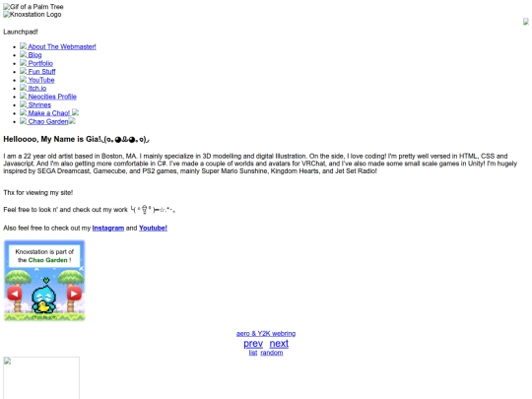Screen dimensions: 532x399
Task: Click the Gif of a Palm Tree image
Action: coord(33,7)
